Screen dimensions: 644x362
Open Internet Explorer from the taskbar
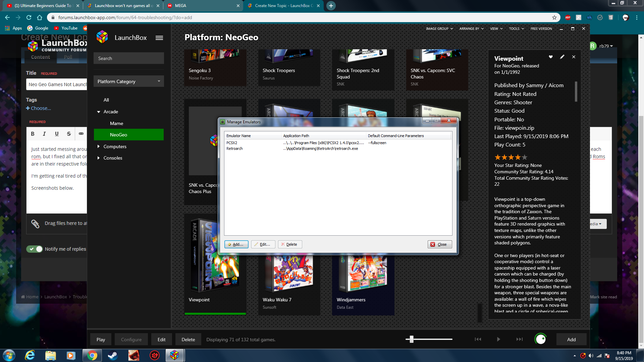[x=30, y=355]
